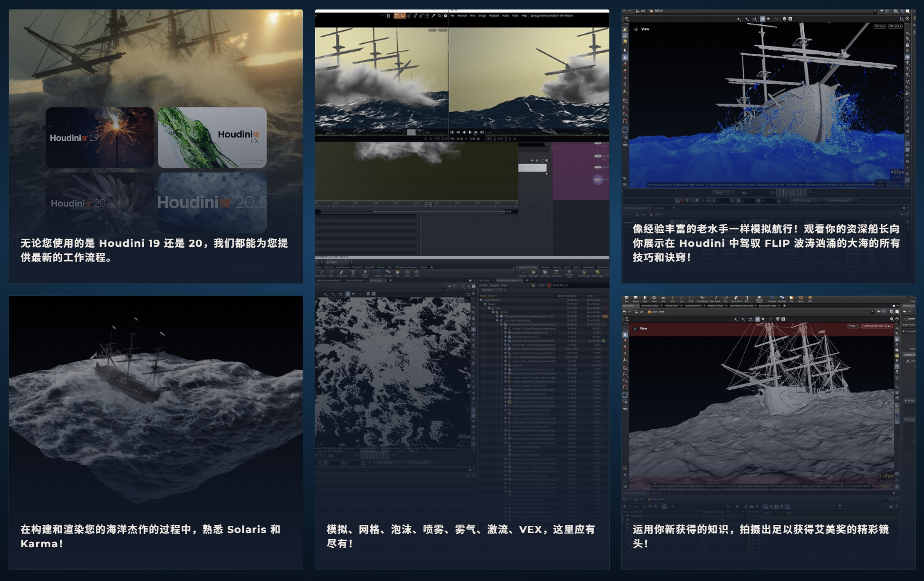This screenshot has height=581, width=924.
Task: Select the Font shelf tool
Action: click(747, 298)
